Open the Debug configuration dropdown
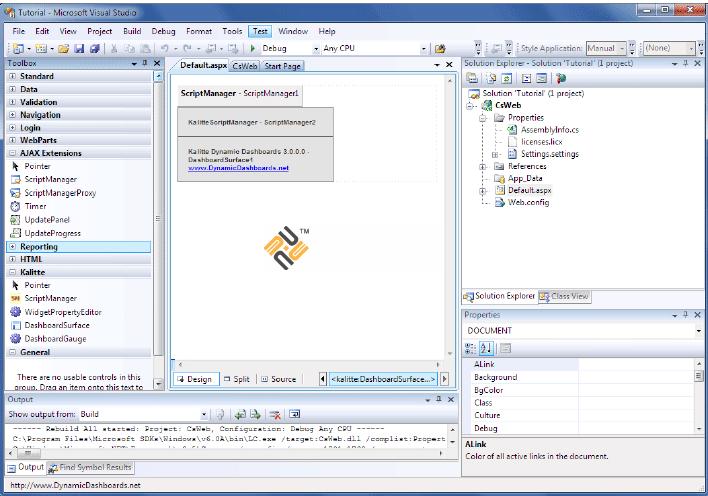Viewport: 708px width, 496px height. coord(316,48)
